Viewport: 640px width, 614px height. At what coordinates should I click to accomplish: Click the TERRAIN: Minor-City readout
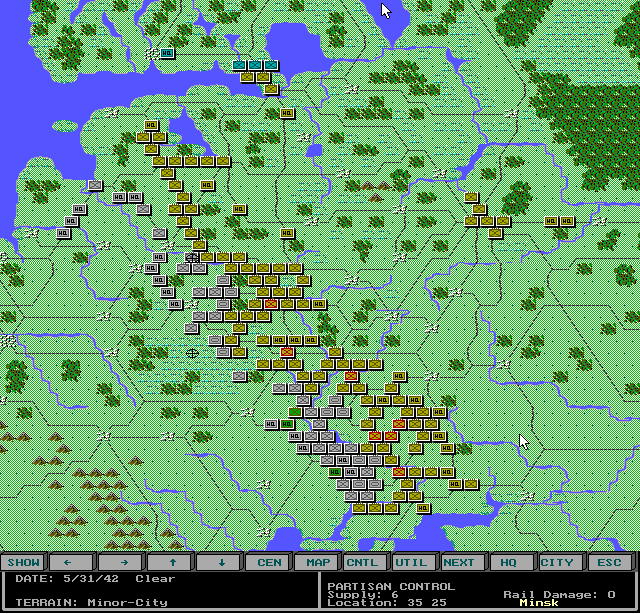[91, 603]
